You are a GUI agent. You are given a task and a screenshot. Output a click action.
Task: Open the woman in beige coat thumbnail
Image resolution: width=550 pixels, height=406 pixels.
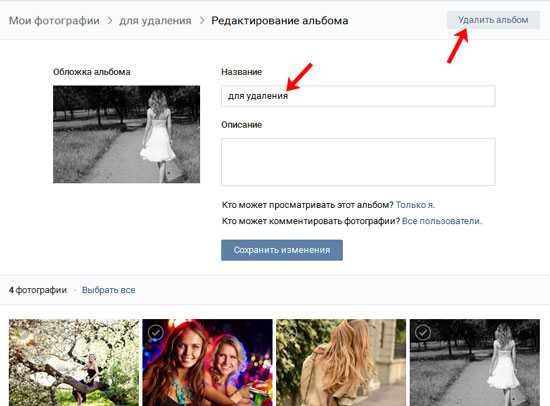pos(341,362)
